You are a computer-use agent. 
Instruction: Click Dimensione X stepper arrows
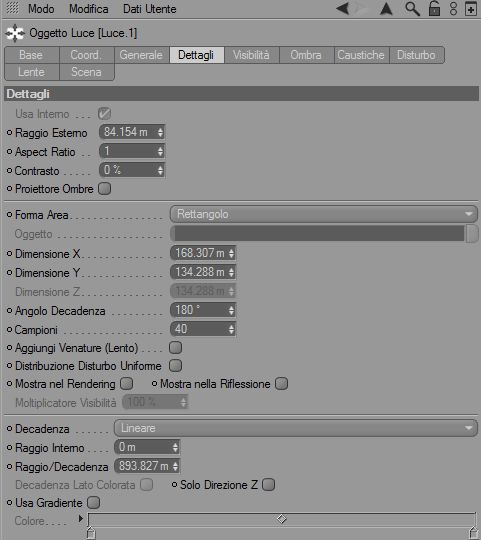pyautogui.click(x=231, y=253)
